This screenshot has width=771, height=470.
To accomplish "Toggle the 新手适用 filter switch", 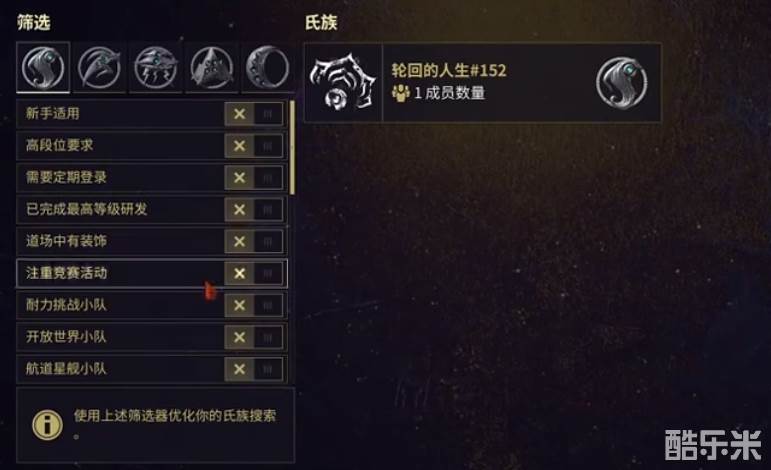I will click(254, 114).
